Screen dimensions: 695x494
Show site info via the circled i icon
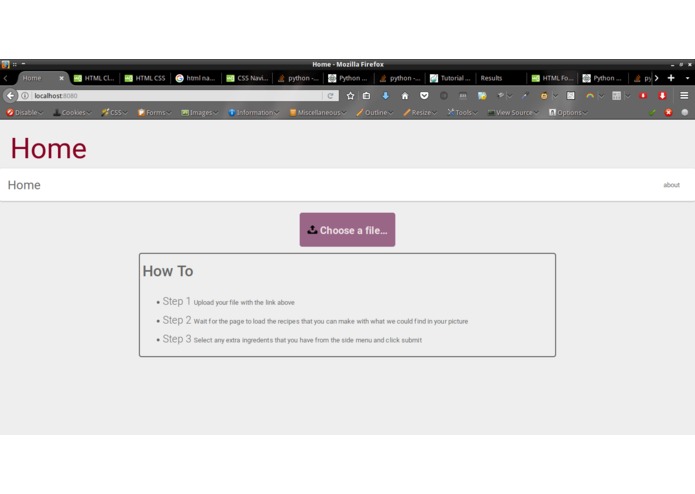tap(25, 96)
